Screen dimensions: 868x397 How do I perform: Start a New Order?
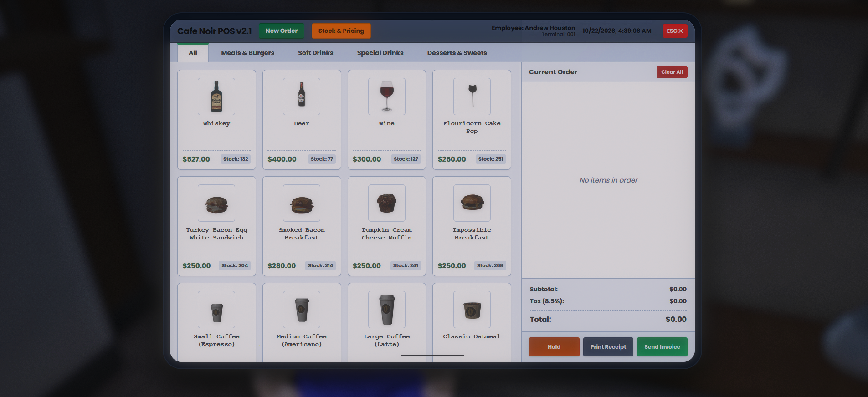click(282, 31)
